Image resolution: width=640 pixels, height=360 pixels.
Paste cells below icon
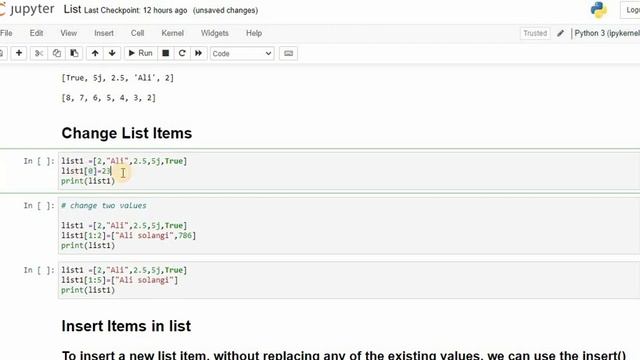[x=74, y=53]
